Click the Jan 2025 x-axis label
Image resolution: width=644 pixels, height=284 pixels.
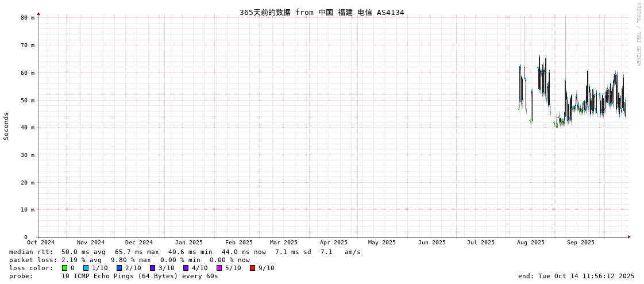click(x=189, y=243)
